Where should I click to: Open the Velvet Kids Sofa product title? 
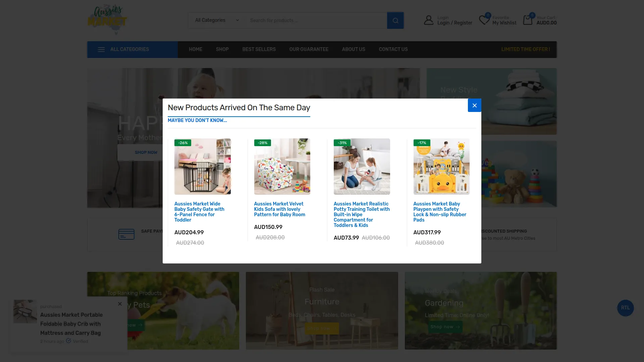coord(279,209)
